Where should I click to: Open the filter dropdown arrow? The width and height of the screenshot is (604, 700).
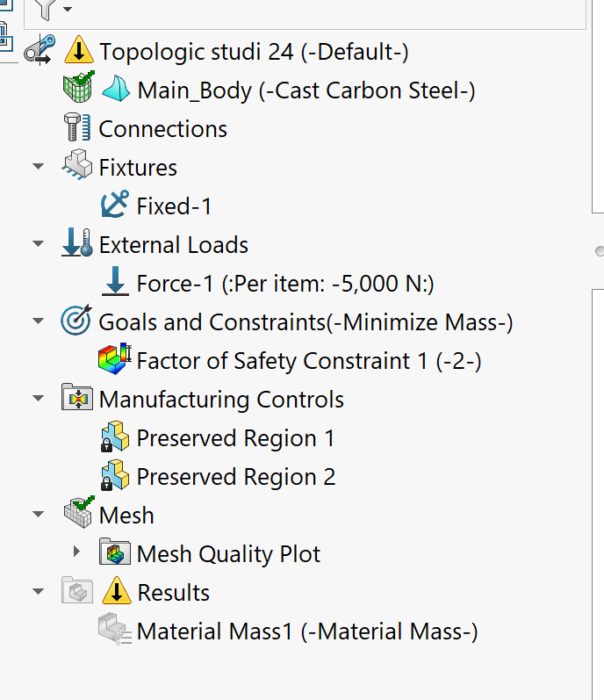click(x=68, y=10)
